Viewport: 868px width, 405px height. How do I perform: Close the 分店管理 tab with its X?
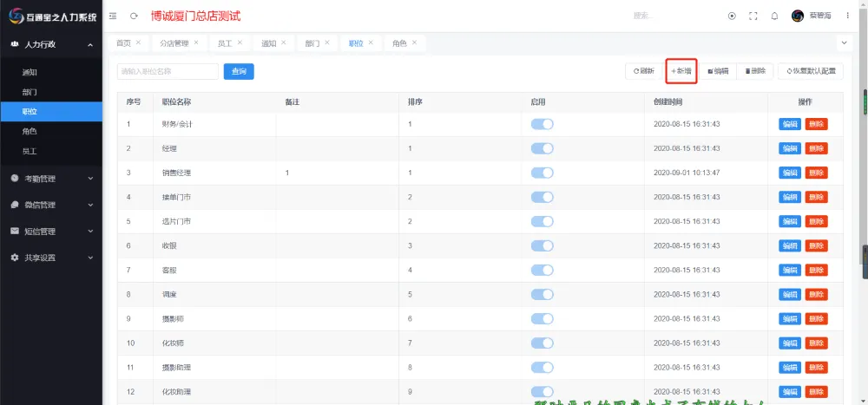click(x=196, y=42)
